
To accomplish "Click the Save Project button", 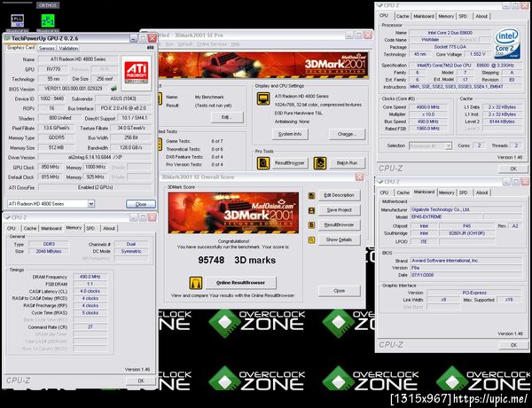I will pos(339,210).
